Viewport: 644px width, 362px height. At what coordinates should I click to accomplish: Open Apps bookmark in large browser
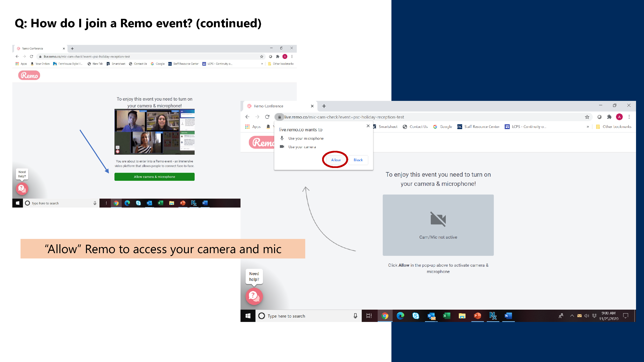[x=253, y=127]
